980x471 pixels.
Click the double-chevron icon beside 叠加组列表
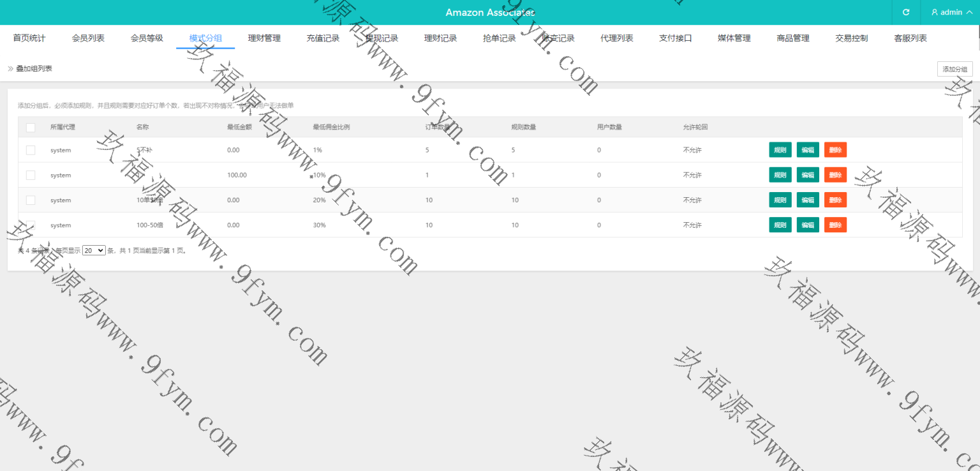pyautogui.click(x=10, y=68)
